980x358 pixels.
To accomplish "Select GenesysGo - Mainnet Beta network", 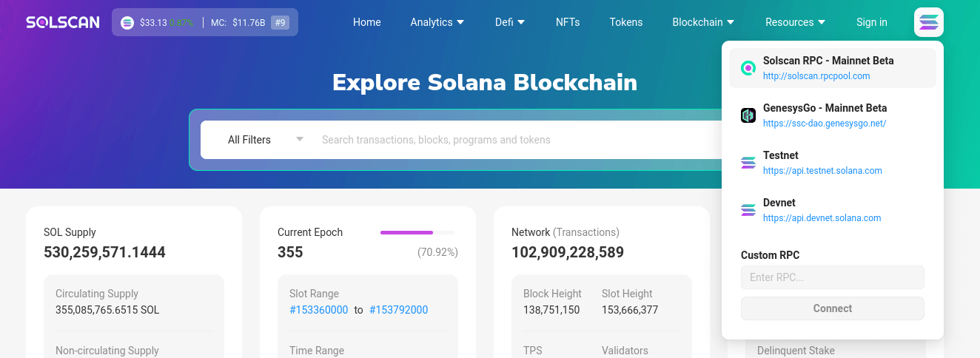I will pyautogui.click(x=833, y=115).
